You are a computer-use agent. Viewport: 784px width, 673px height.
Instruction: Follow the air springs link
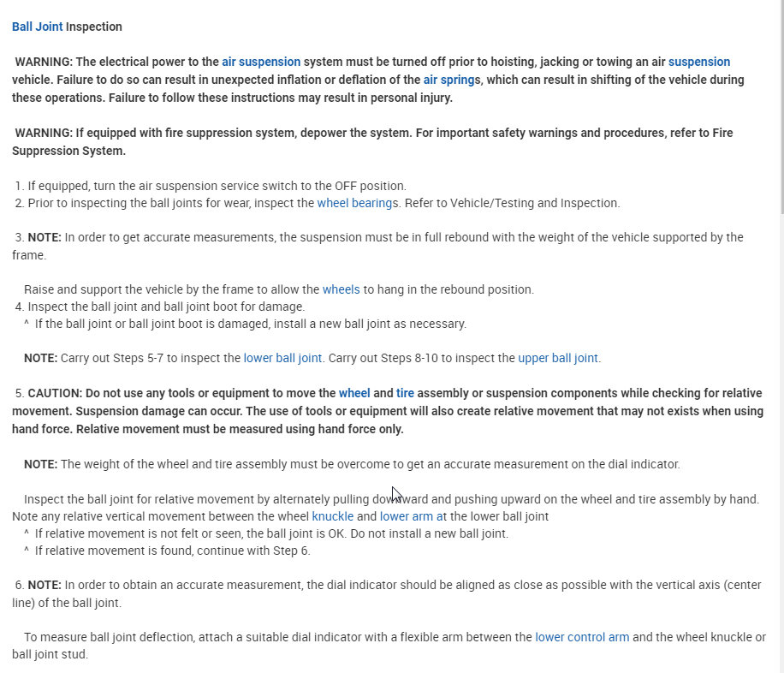(449, 80)
